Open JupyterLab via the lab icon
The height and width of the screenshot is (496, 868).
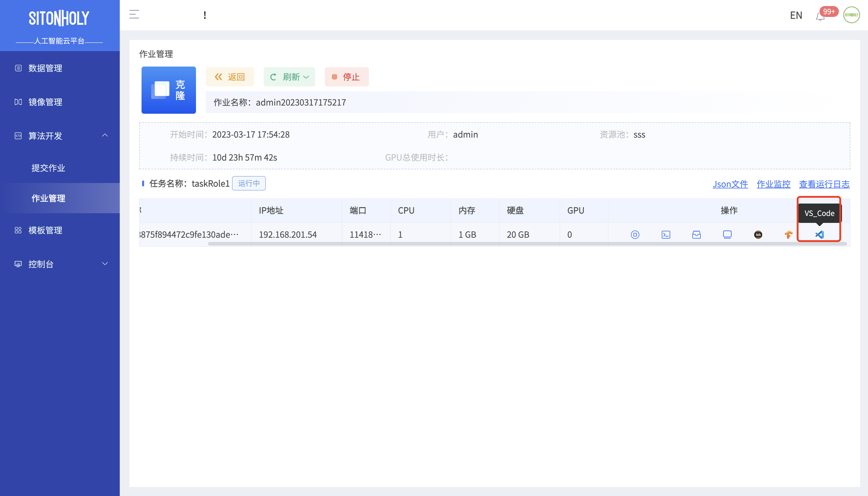pos(758,234)
